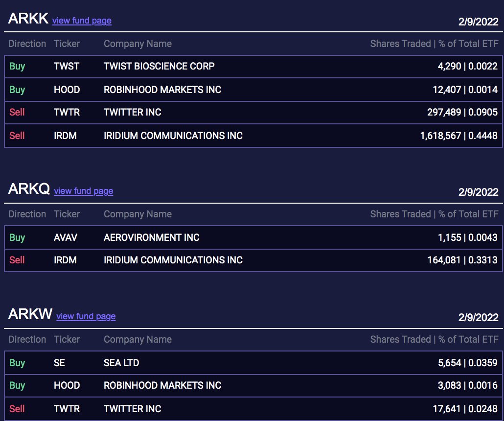Click the 1,618,567 | 0.4448 shares value
Screen dimensions: 504x421
tap(459, 136)
